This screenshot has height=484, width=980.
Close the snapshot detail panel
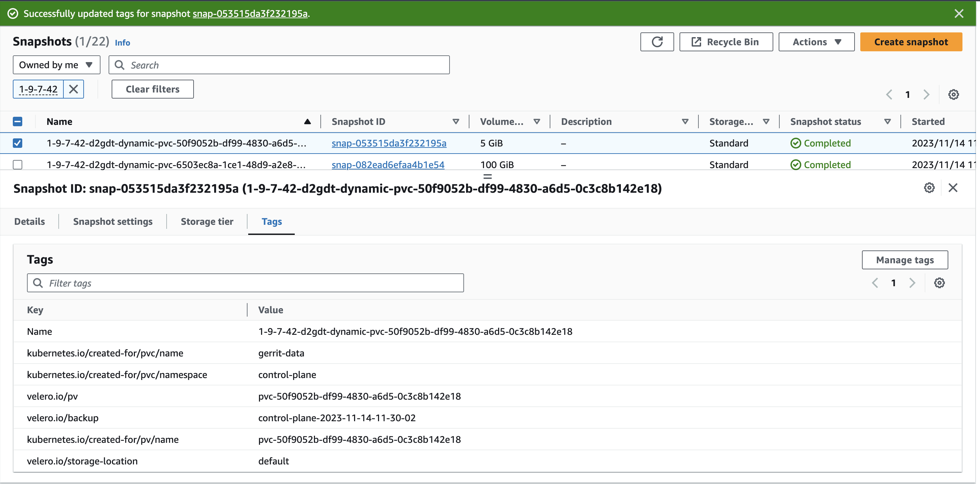(953, 188)
